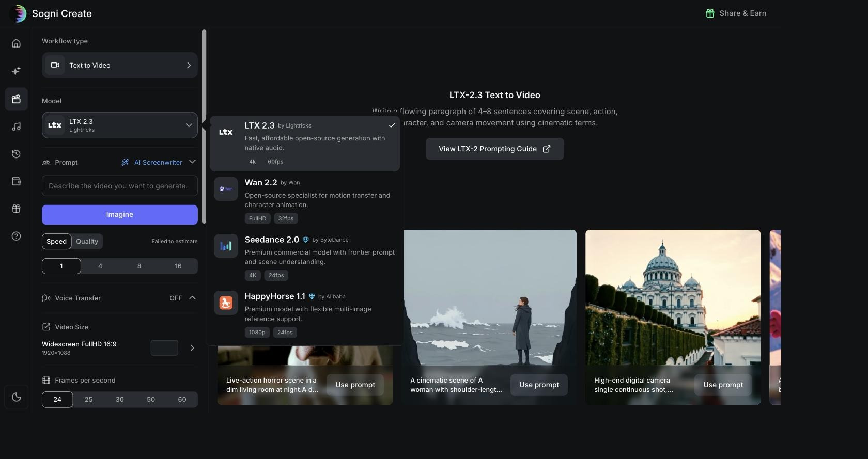Open the help question mark icon
868x459 pixels.
17,236
